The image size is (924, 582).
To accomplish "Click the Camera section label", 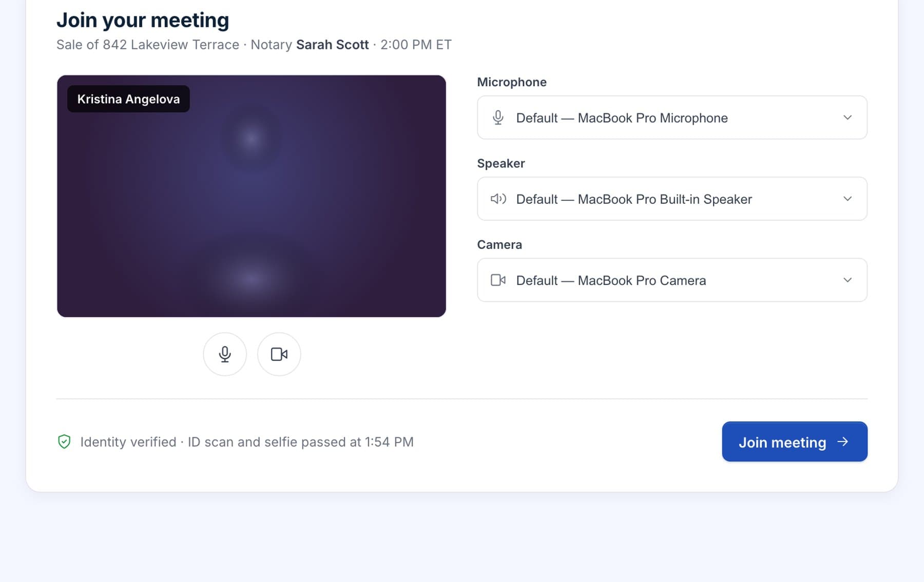I will coord(499,244).
